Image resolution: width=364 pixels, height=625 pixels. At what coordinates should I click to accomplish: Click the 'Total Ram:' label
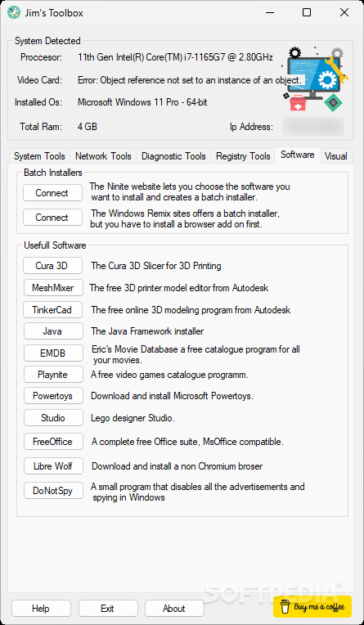41,127
